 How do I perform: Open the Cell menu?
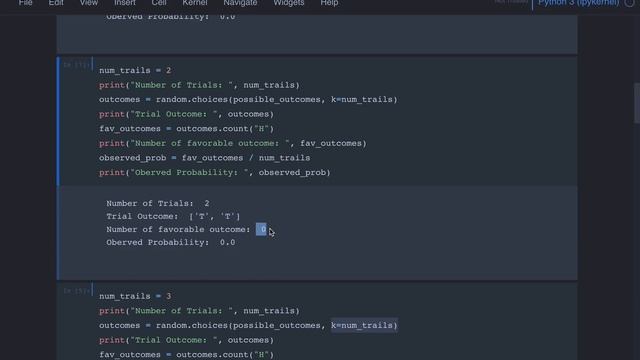click(x=159, y=3)
